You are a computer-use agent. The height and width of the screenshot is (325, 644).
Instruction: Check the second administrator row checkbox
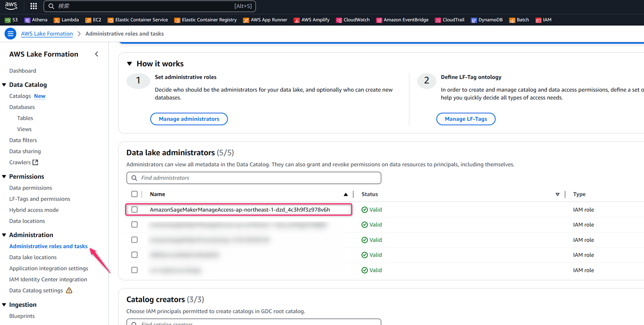(134, 225)
